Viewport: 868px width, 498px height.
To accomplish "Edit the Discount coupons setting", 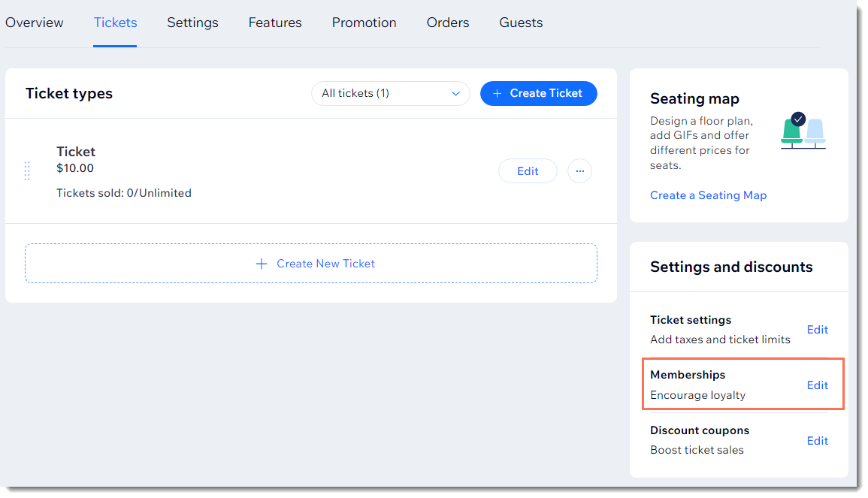I will (817, 441).
